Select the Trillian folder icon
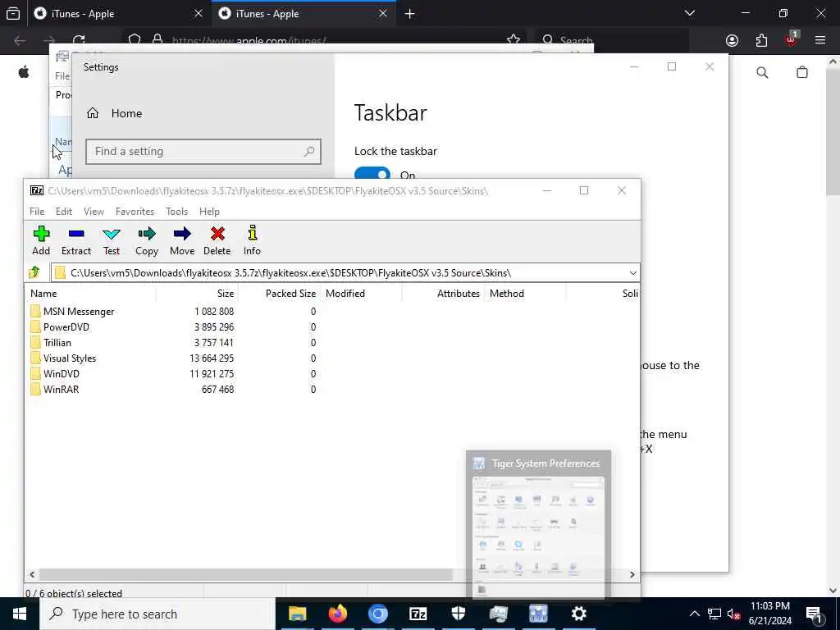Screen dimensions: 840x630 click(35, 342)
